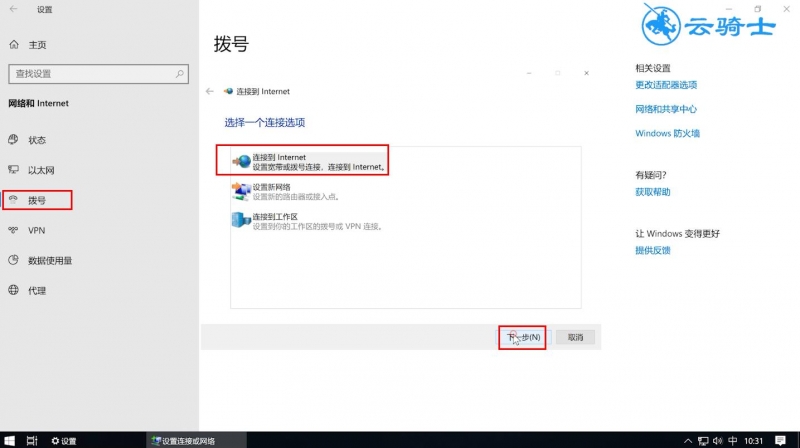800x448 pixels.
Task: Select the 拨号 dial-up page
Action: point(37,200)
